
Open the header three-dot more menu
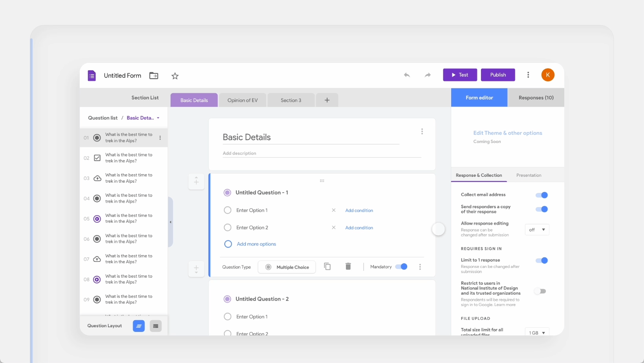[x=528, y=75]
